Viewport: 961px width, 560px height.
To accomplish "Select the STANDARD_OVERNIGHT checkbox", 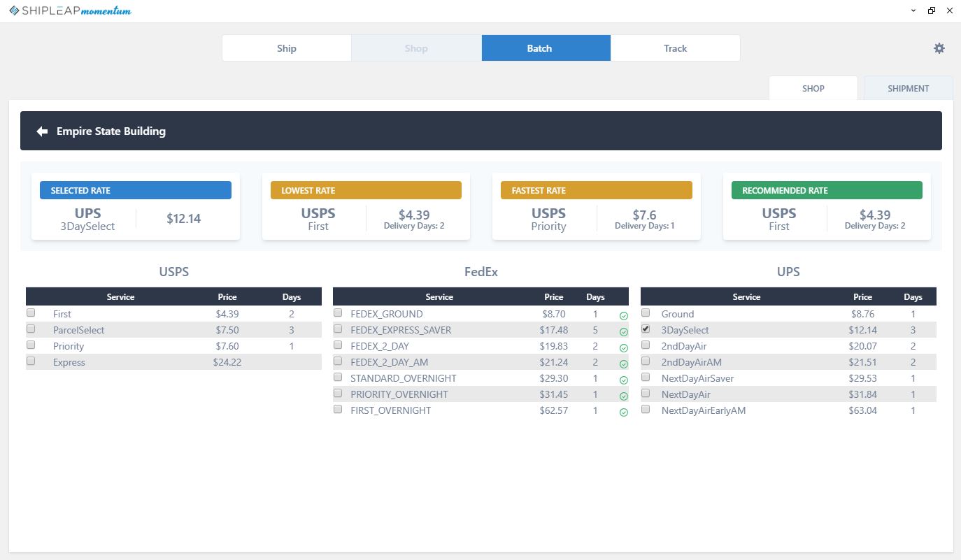I will [338, 377].
